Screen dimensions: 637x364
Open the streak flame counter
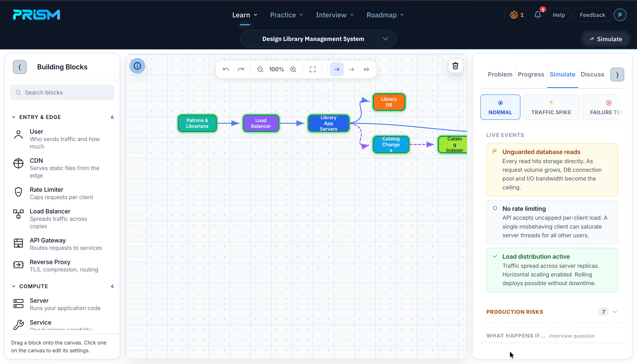click(x=517, y=15)
